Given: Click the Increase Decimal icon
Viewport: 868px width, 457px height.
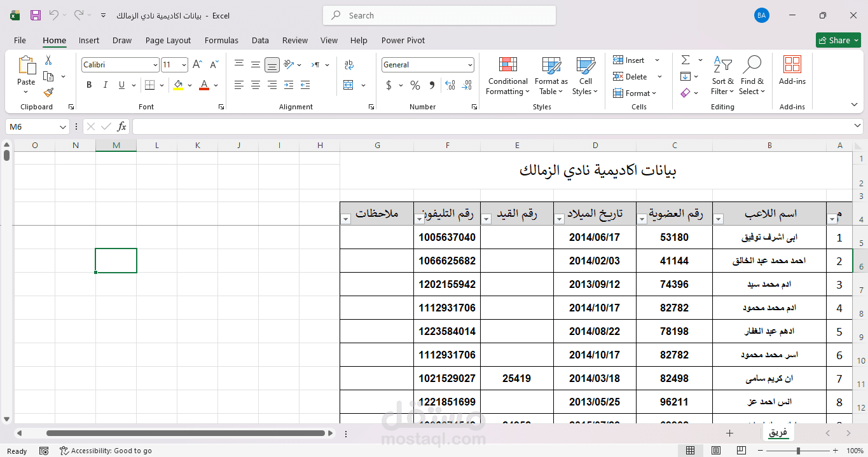Looking at the screenshot, I should coord(450,85).
